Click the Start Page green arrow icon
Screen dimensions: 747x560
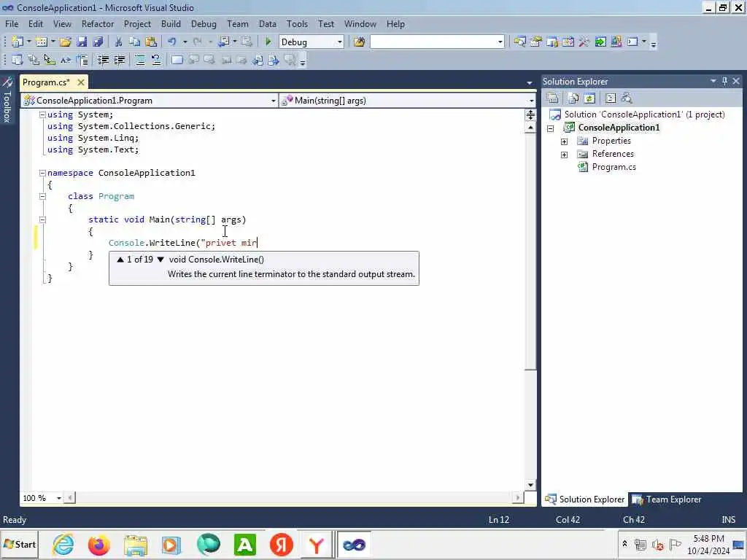600,42
